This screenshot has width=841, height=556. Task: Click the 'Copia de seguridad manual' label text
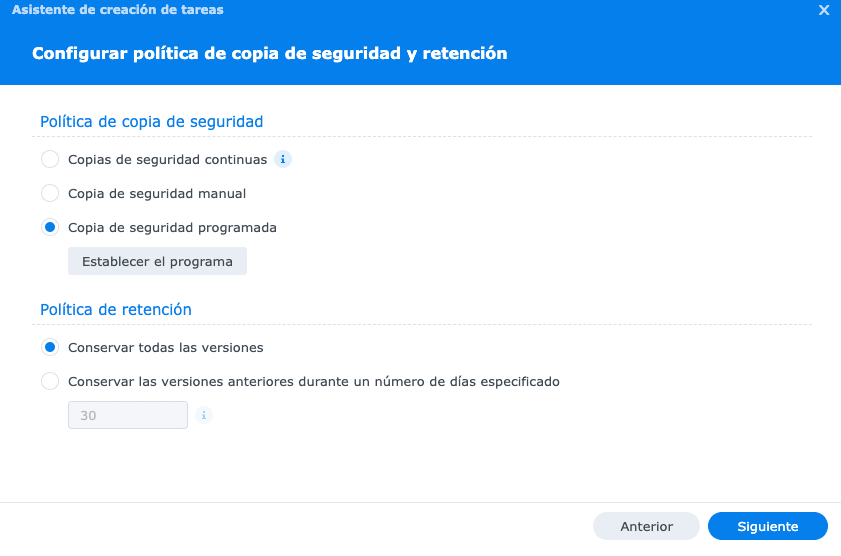click(157, 193)
